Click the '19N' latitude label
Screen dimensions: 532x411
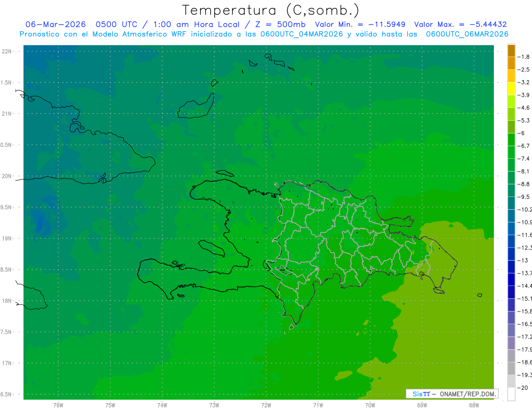(x=7, y=239)
